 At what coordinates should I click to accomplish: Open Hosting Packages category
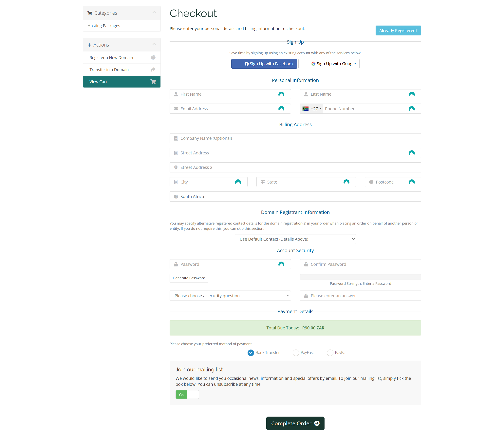[x=104, y=26]
